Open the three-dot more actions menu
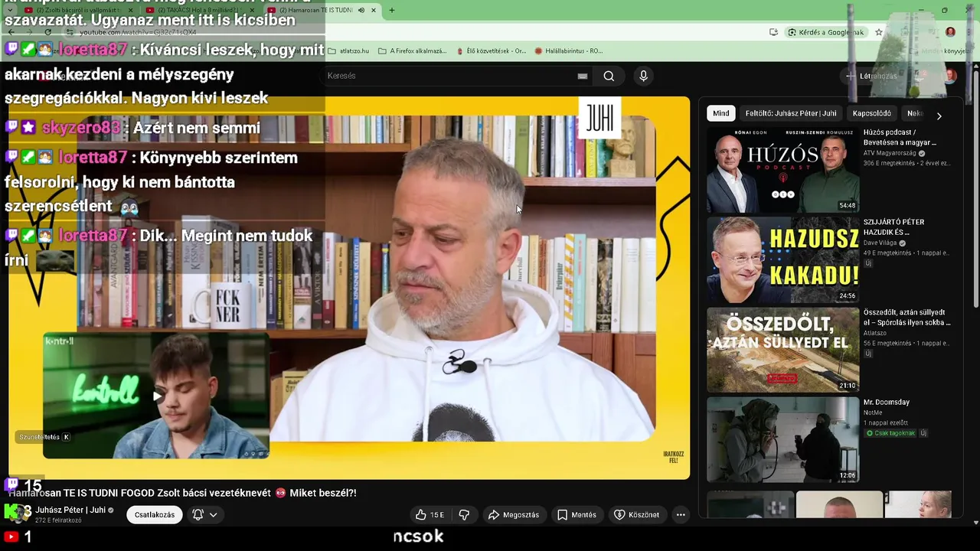 (681, 515)
